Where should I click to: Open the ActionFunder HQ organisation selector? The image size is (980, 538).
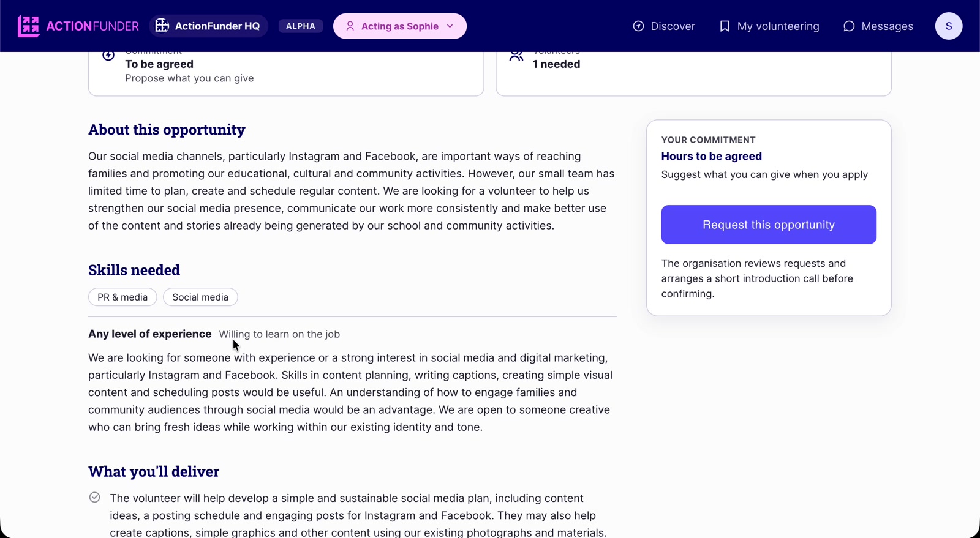coord(208,26)
